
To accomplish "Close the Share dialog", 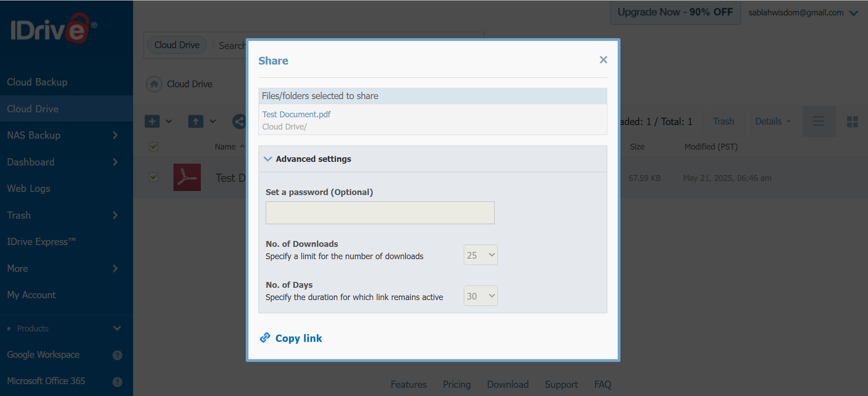I will (603, 60).
